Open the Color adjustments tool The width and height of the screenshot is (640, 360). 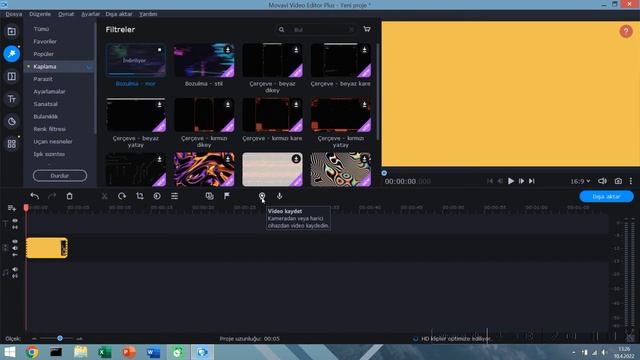[157, 196]
